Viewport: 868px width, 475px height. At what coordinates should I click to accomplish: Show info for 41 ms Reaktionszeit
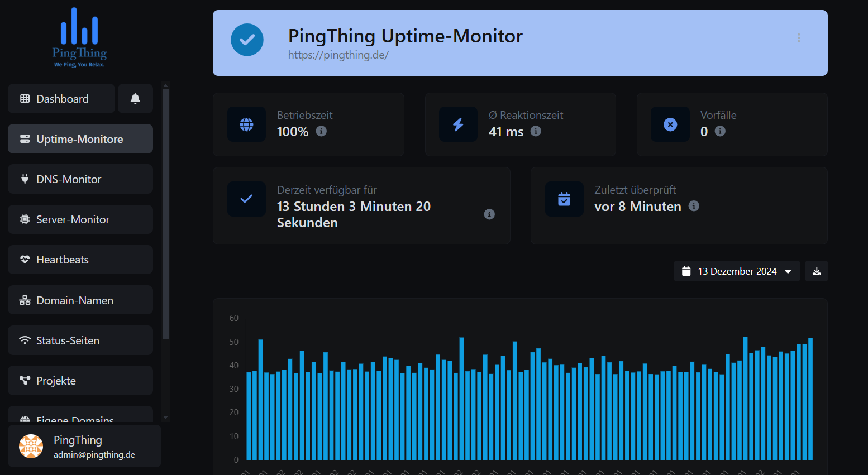click(536, 131)
